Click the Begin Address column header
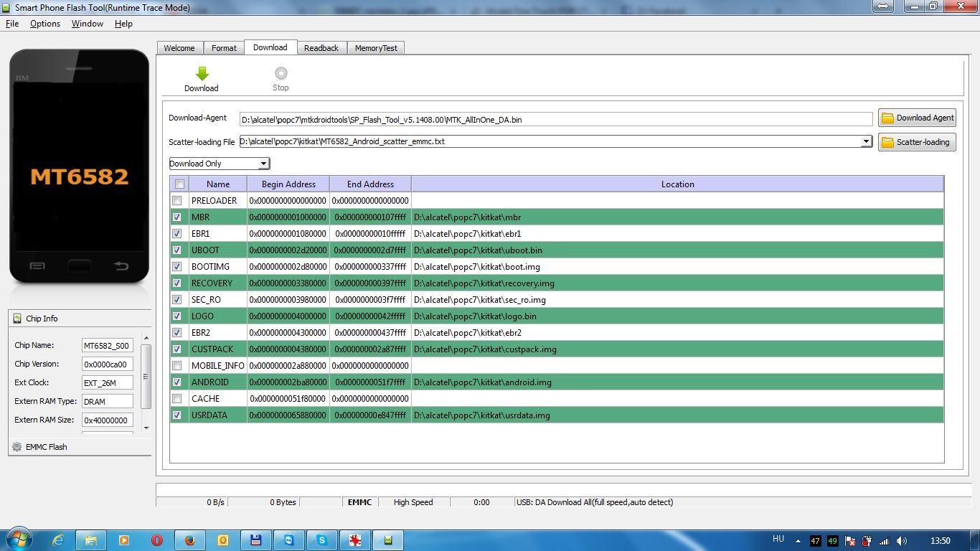980x551 pixels. point(288,184)
